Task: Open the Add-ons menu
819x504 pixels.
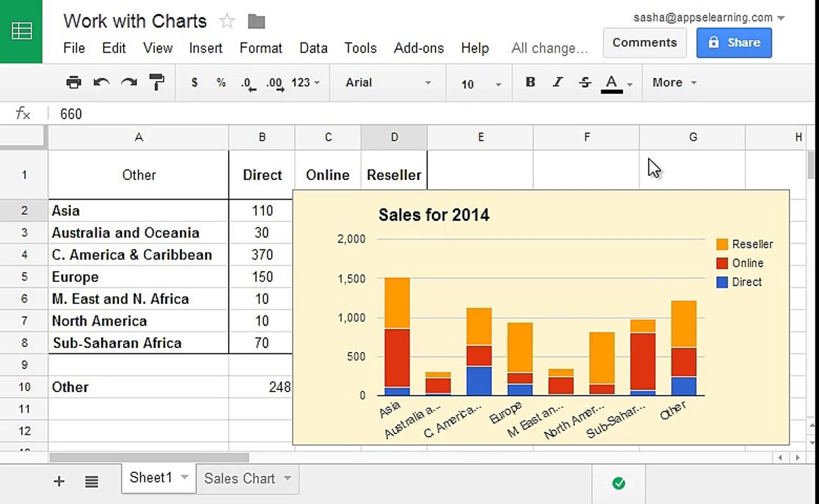Action: 419,48
